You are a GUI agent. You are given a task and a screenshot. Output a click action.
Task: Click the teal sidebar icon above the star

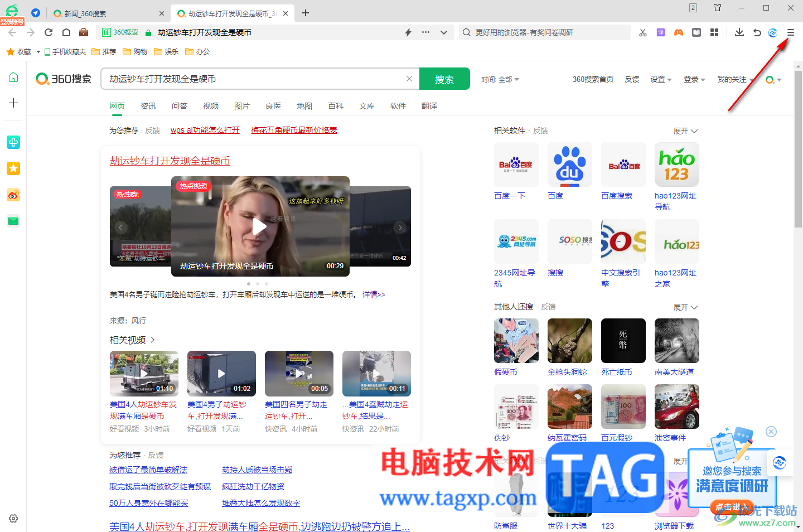(x=13, y=142)
